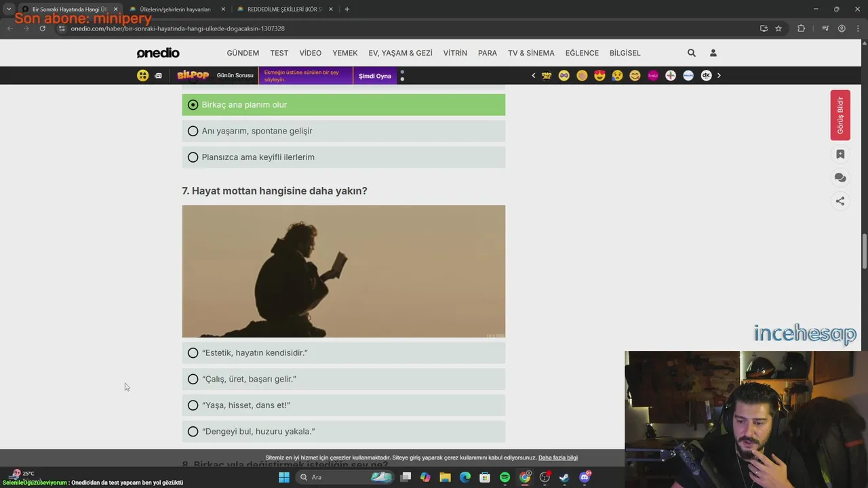
Task: Open OBS Studio from the taskbar
Action: pyautogui.click(x=545, y=477)
